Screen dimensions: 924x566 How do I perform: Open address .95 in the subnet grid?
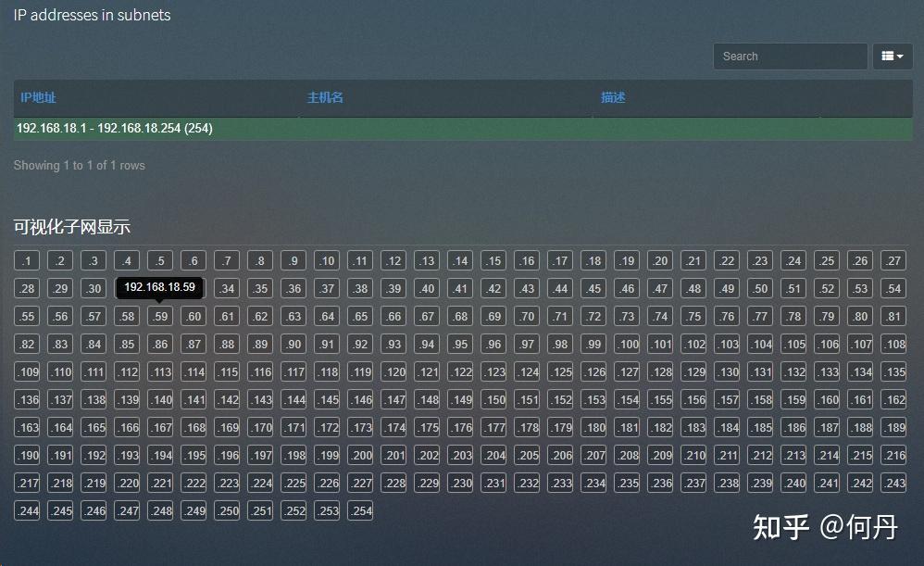tap(460, 344)
